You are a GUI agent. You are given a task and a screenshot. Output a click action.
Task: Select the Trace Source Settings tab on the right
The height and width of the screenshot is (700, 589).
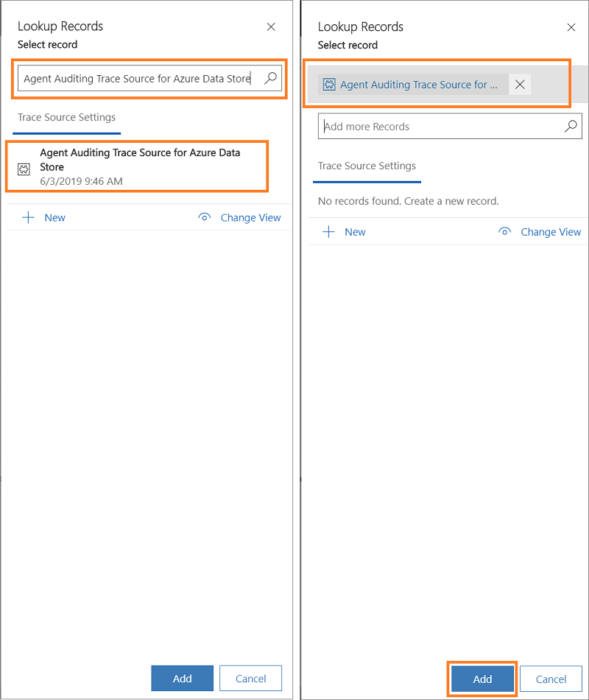[367, 166]
